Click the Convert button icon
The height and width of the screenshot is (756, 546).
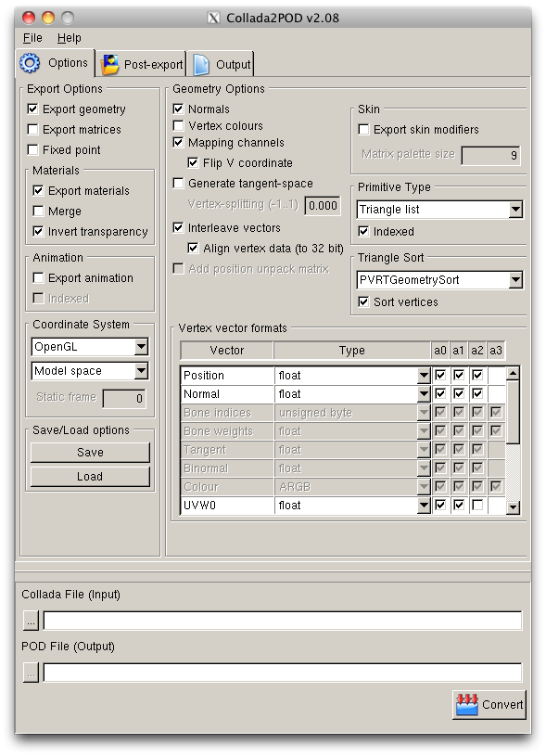467,705
